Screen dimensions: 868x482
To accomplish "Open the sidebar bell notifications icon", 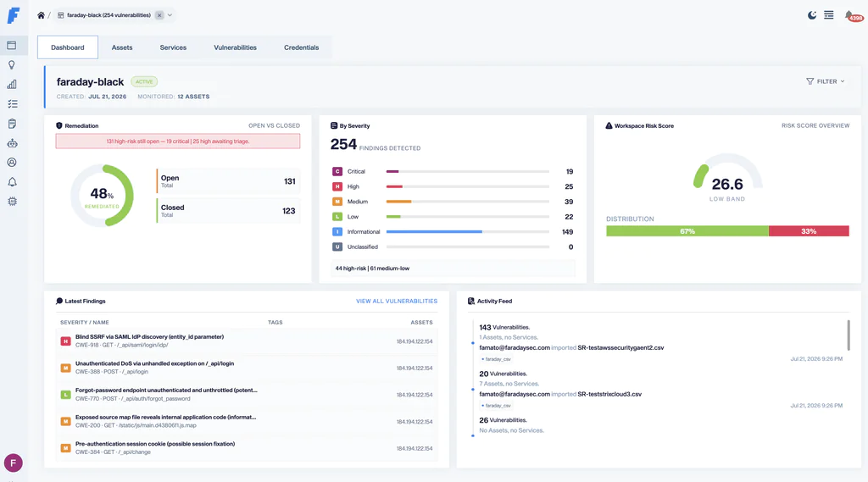I will 12,182.
